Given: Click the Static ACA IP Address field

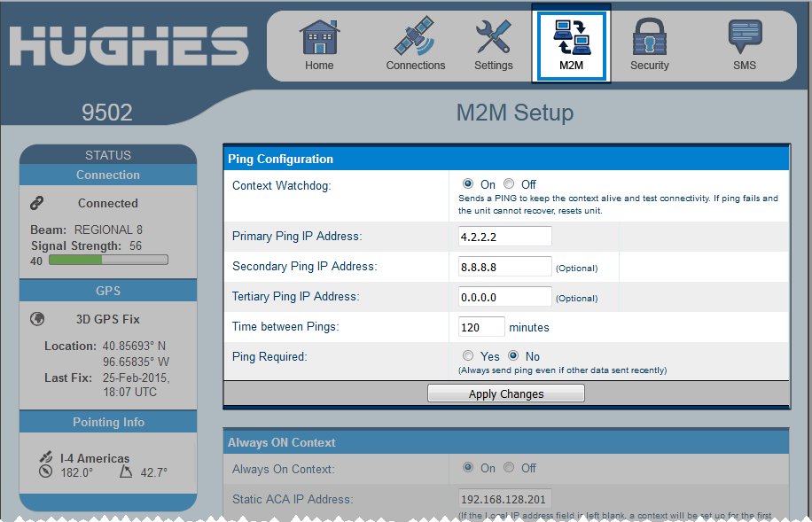Looking at the screenshot, I should [505, 499].
